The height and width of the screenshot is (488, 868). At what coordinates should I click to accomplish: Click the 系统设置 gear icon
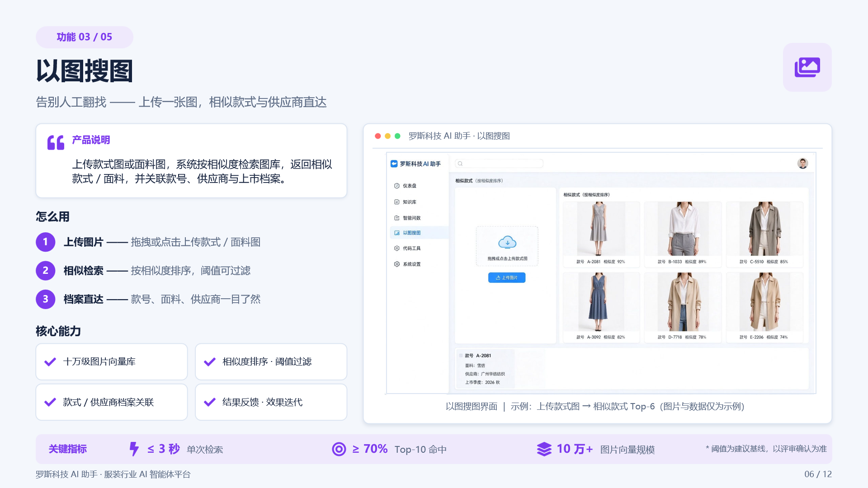tap(396, 264)
